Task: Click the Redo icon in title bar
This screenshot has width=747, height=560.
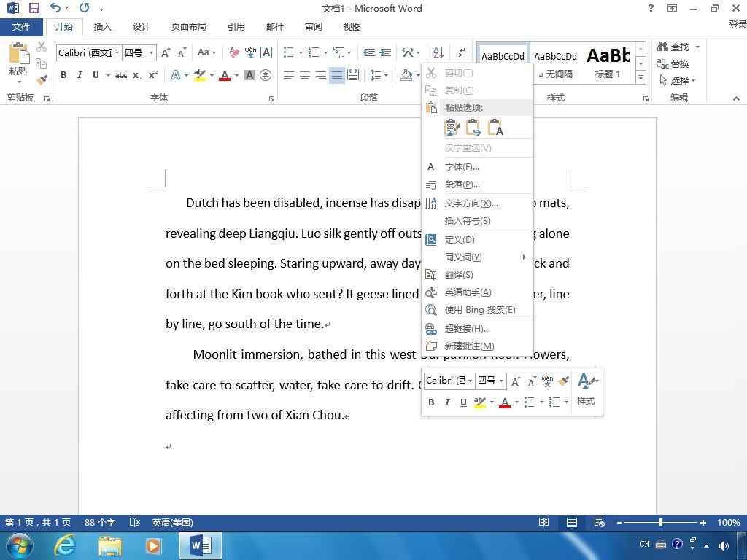Action: coord(85,7)
